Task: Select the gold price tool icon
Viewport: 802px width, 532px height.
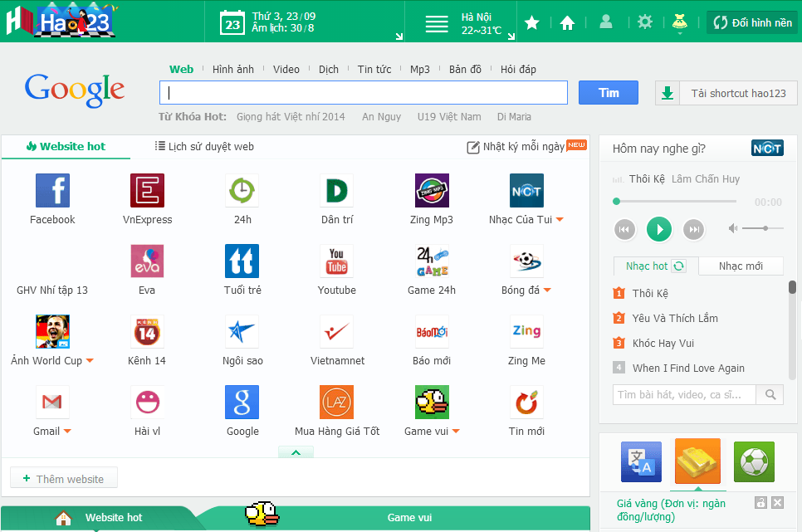Action: [697, 461]
